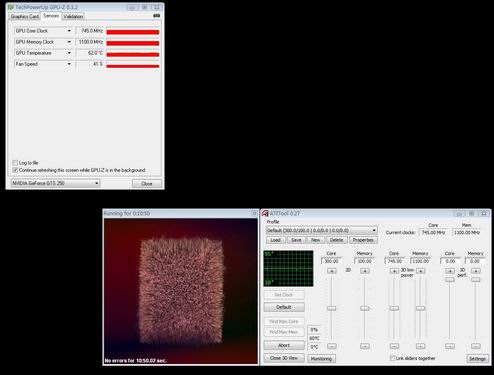
Task: Expand the NVIDIA GeForce GTS 250 selector
Action: 55,183
